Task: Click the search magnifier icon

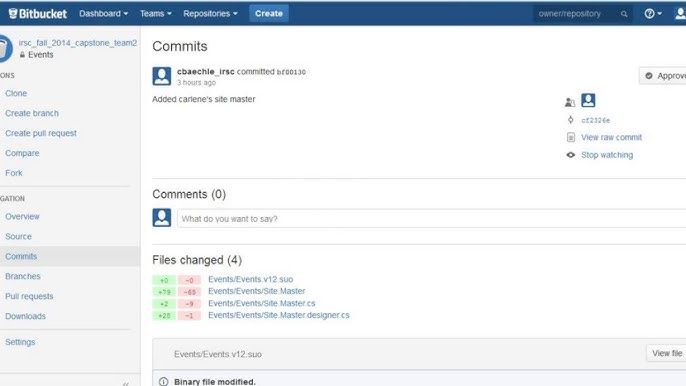Action: (624, 14)
